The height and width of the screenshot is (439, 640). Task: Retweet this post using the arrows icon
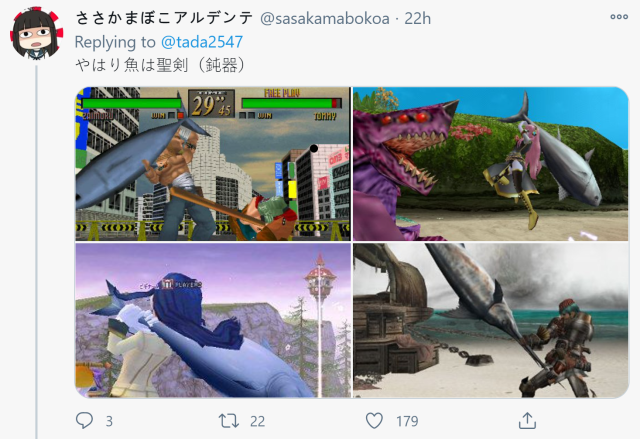click(229, 421)
